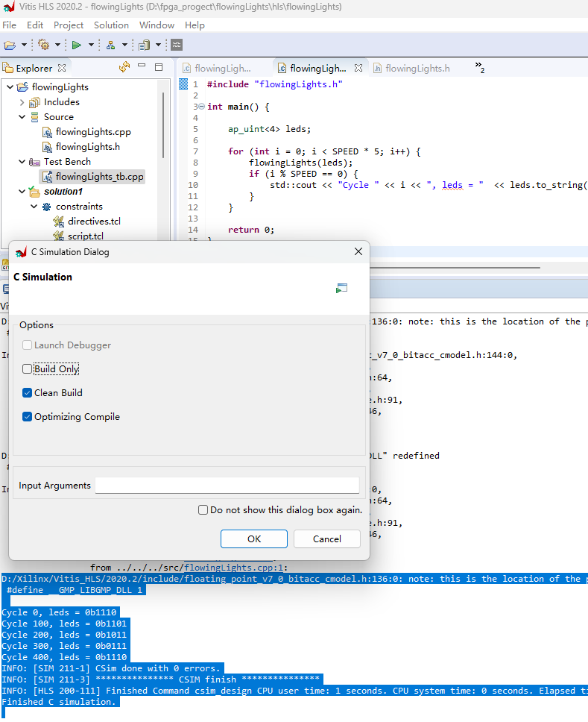Image resolution: width=588 pixels, height=722 pixels.
Task: Uncheck the Clean Build checkbox
Action: [x=27, y=393]
